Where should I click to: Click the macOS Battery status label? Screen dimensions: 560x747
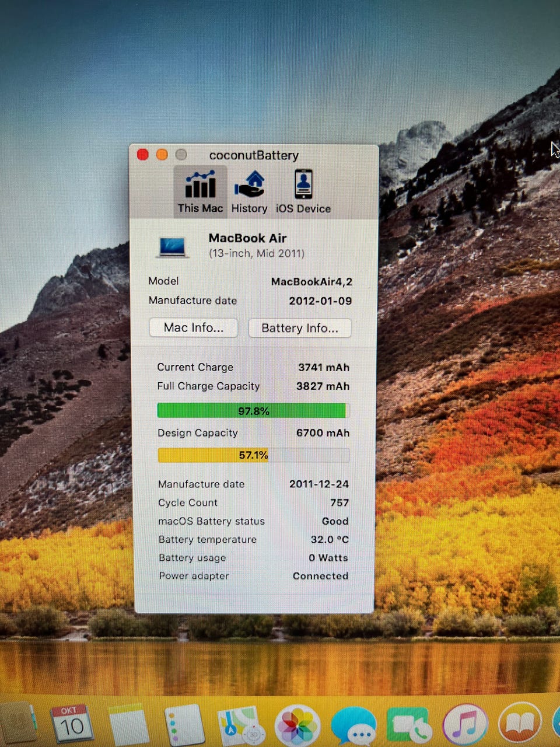tap(211, 521)
